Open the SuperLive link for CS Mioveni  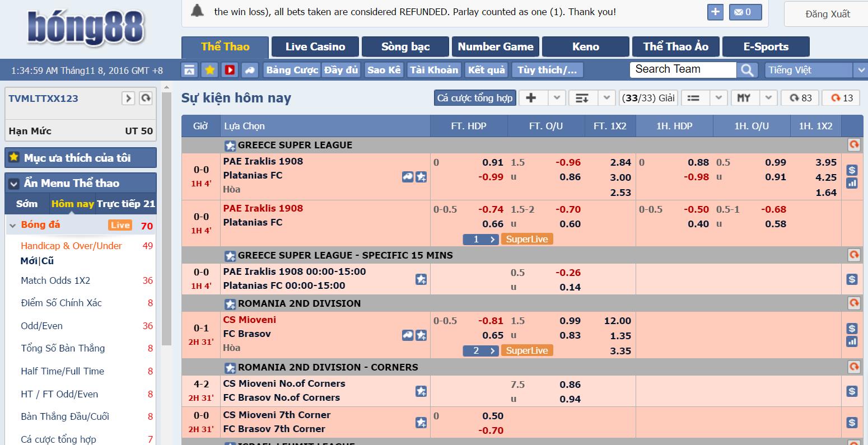coord(527,350)
